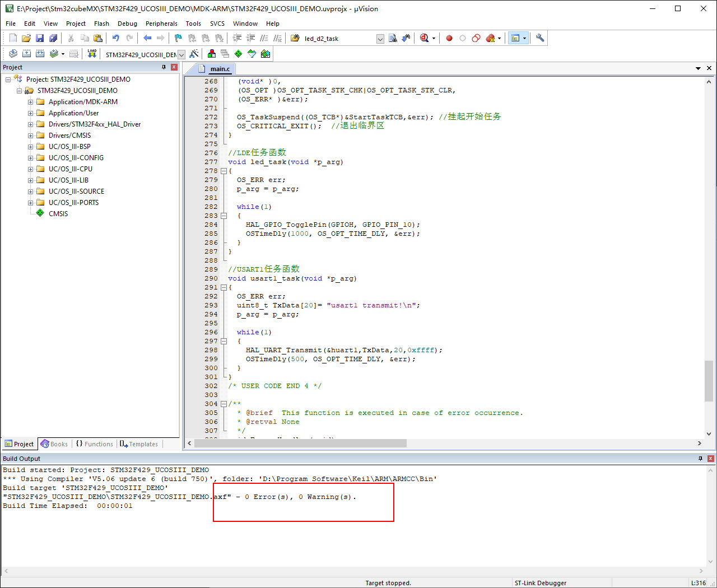The height and width of the screenshot is (588, 717).
Task: Save the current file via floppy icon
Action: click(40, 38)
